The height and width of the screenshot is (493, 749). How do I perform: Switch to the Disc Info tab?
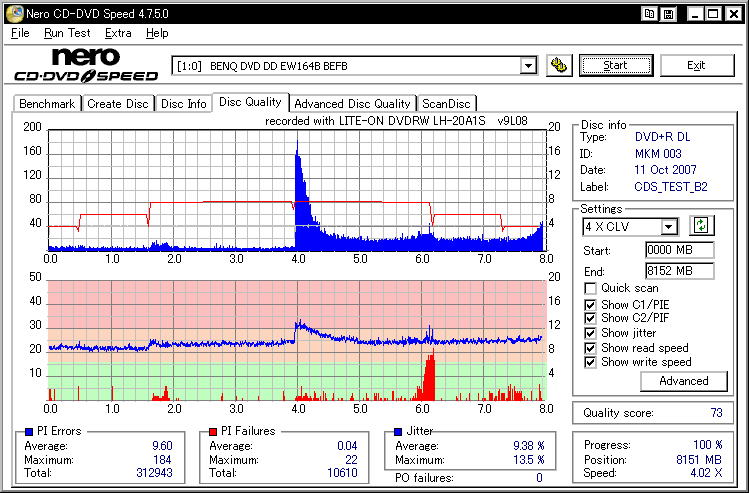(183, 104)
